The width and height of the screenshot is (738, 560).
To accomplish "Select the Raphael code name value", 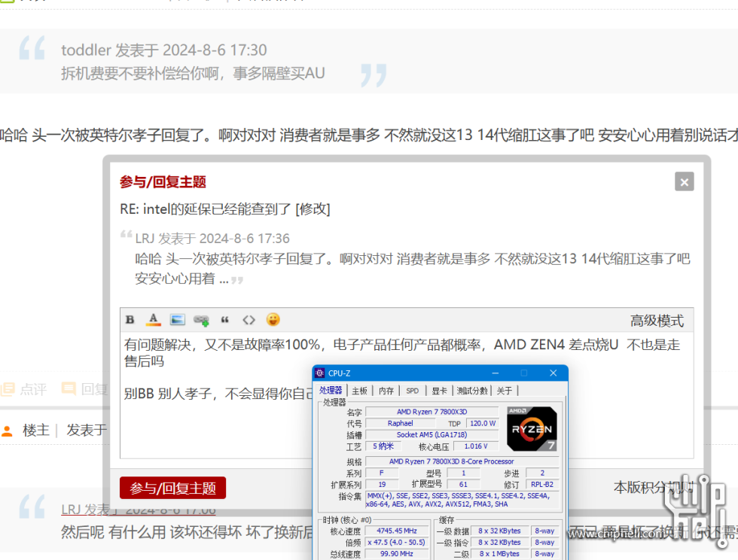I will (x=400, y=424).
